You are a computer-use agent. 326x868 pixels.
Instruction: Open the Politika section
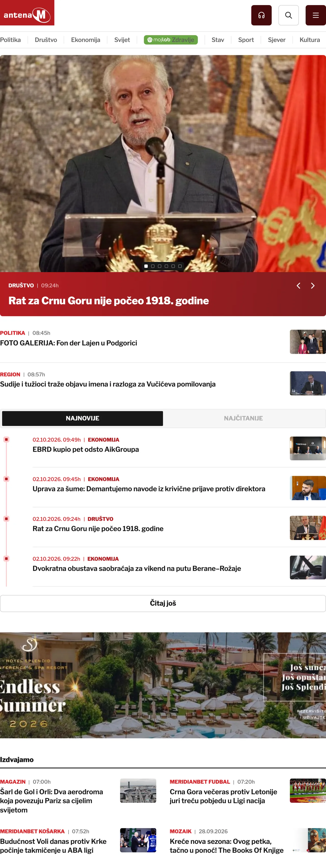click(10, 40)
